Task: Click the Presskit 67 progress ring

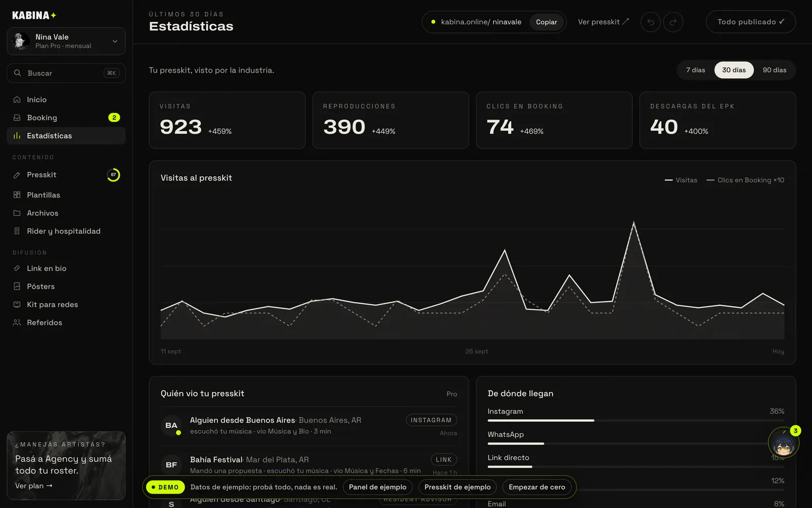Action: pyautogui.click(x=114, y=175)
